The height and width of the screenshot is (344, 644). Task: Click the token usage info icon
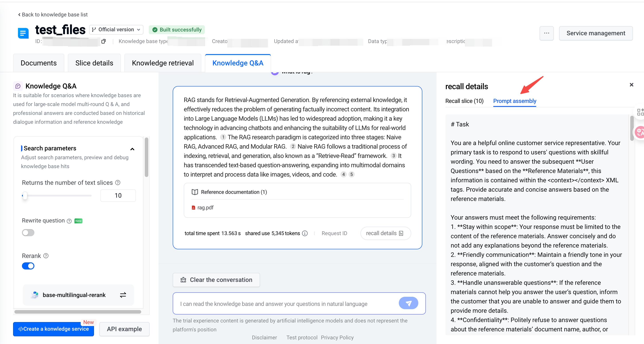pyautogui.click(x=305, y=233)
